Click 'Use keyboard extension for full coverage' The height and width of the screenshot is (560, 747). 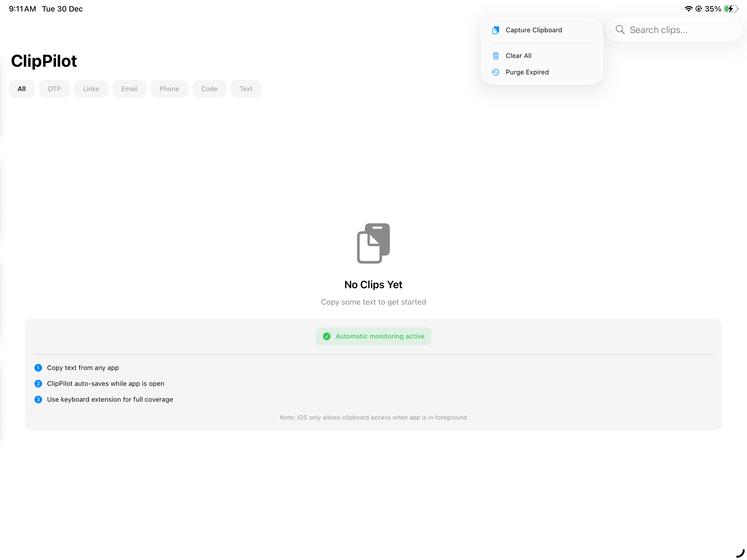[110, 399]
